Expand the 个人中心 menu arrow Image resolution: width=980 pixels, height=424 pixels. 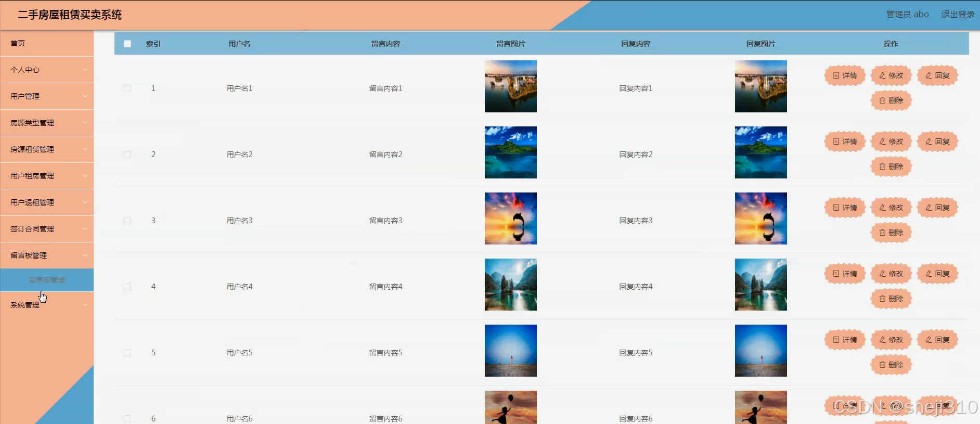click(x=85, y=70)
